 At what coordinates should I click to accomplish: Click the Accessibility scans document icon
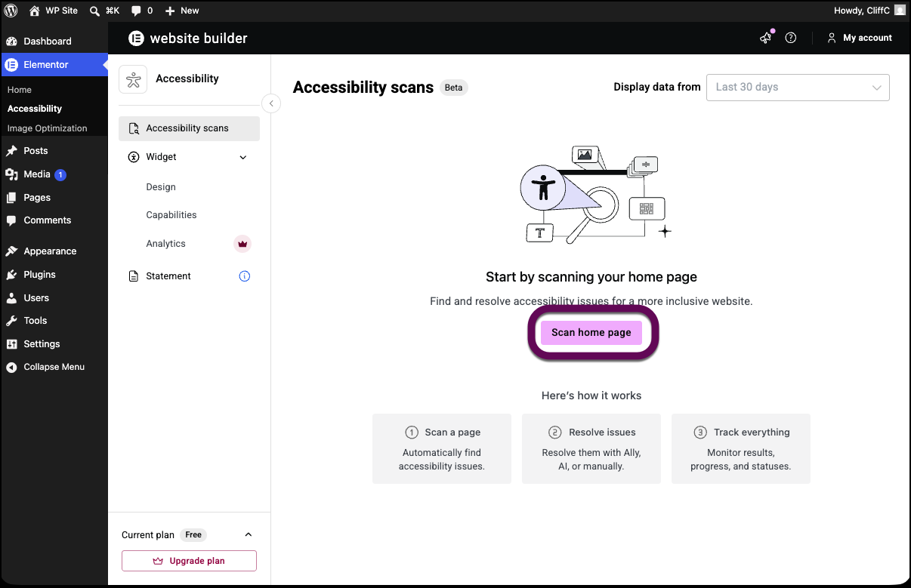click(134, 128)
